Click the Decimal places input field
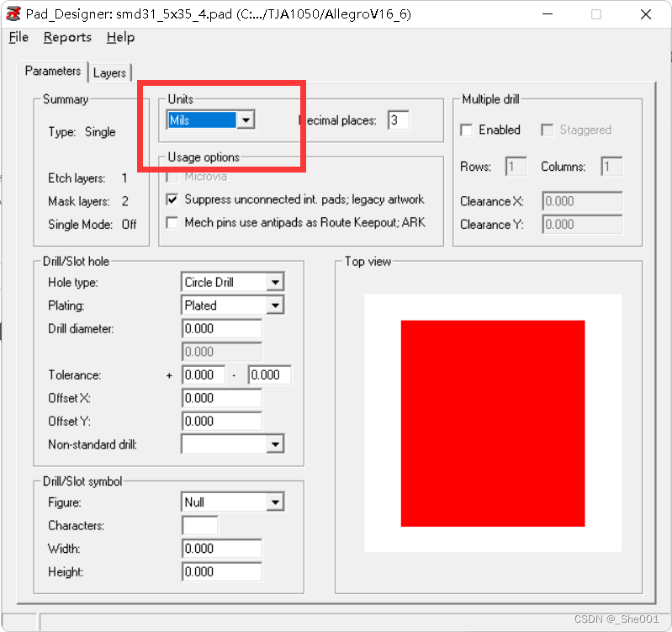The image size is (672, 632). (x=398, y=120)
